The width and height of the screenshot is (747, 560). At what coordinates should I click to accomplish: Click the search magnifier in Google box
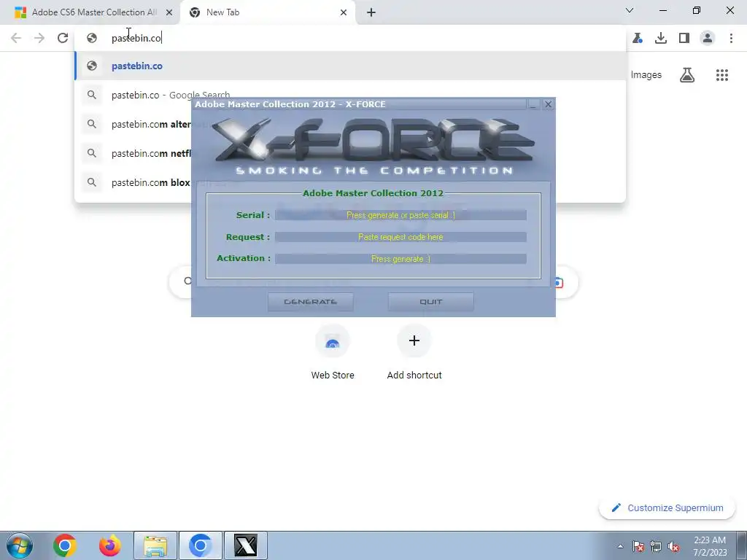187,281
